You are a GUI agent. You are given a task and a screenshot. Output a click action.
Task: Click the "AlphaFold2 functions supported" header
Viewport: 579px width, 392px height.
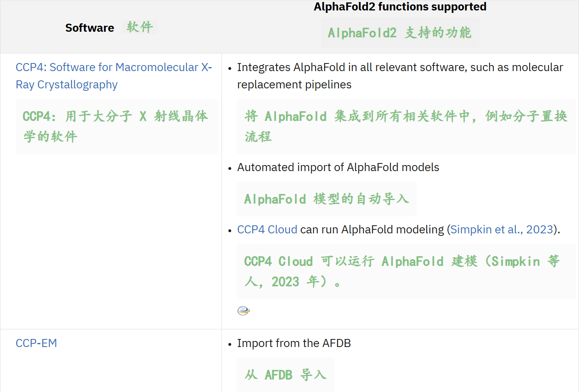(400, 7)
